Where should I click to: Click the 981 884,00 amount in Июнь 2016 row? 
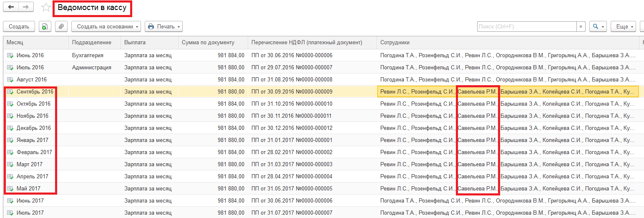tap(213, 55)
